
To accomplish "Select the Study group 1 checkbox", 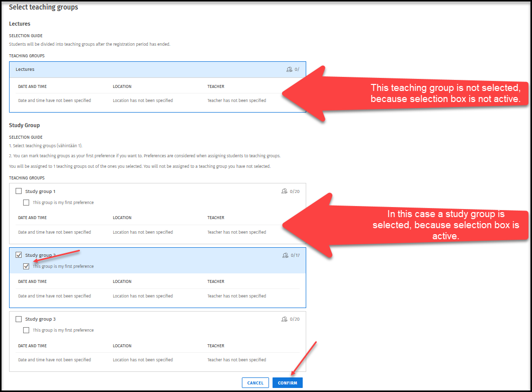I will coord(19,191).
